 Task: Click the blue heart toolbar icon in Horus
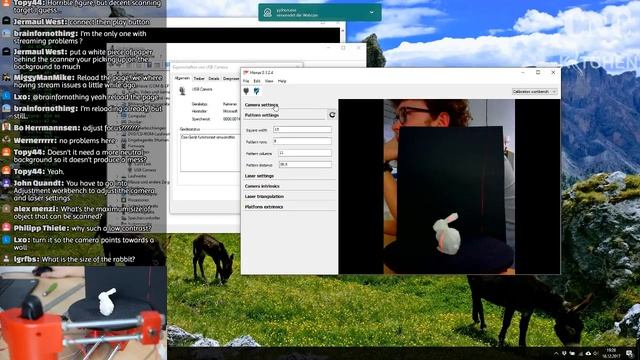(256, 91)
